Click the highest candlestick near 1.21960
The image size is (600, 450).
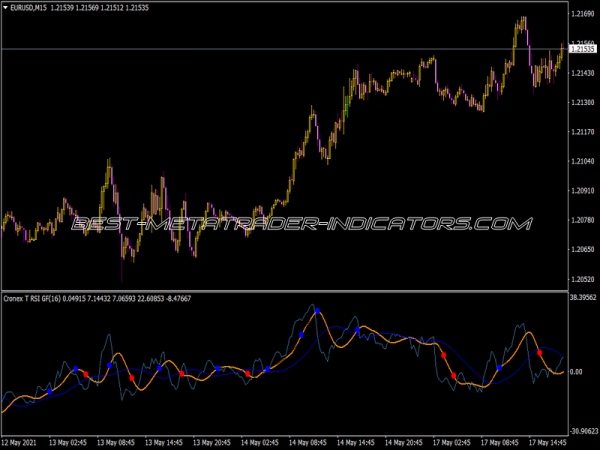[x=523, y=20]
